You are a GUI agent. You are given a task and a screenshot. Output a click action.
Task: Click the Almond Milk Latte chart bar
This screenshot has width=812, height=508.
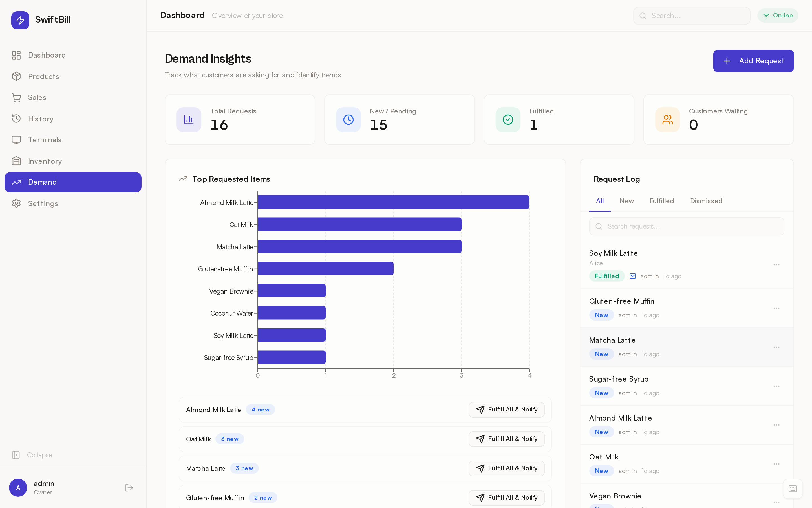tap(394, 202)
